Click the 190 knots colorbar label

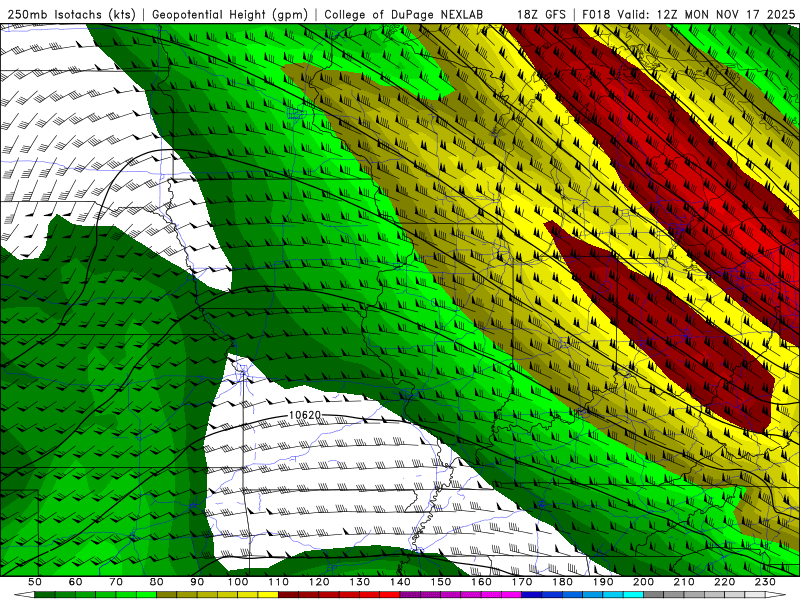[603, 582]
